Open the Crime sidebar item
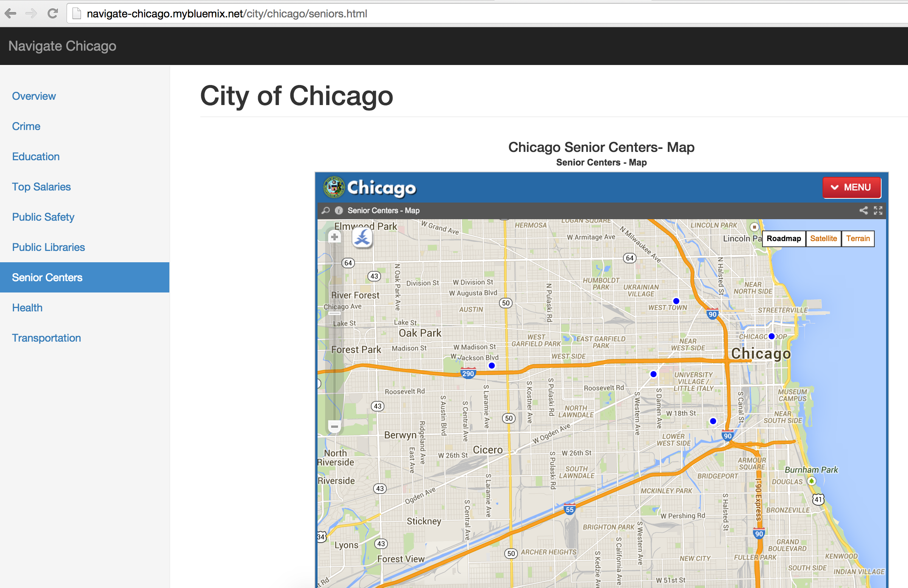 (26, 126)
